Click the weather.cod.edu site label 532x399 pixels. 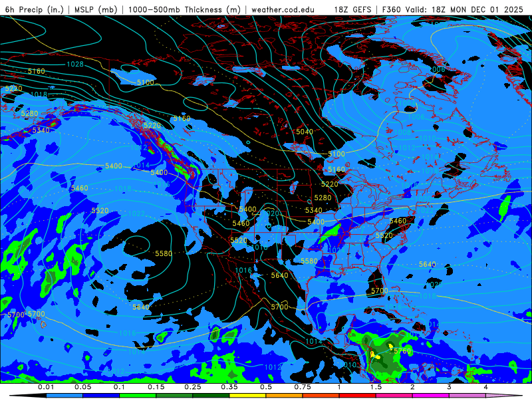(283, 9)
